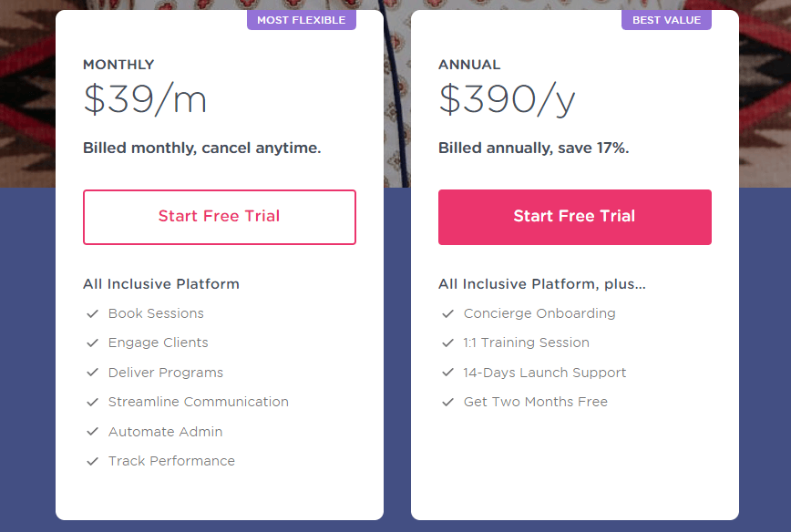The height and width of the screenshot is (532, 791).
Task: Click the checkmark beside Deliver Programs
Action: pos(91,373)
